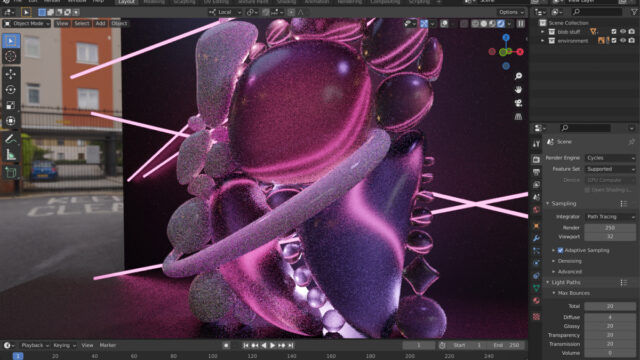Click the outliner filter funnel icon
The width and height of the screenshot is (640, 360).
coord(634,12)
